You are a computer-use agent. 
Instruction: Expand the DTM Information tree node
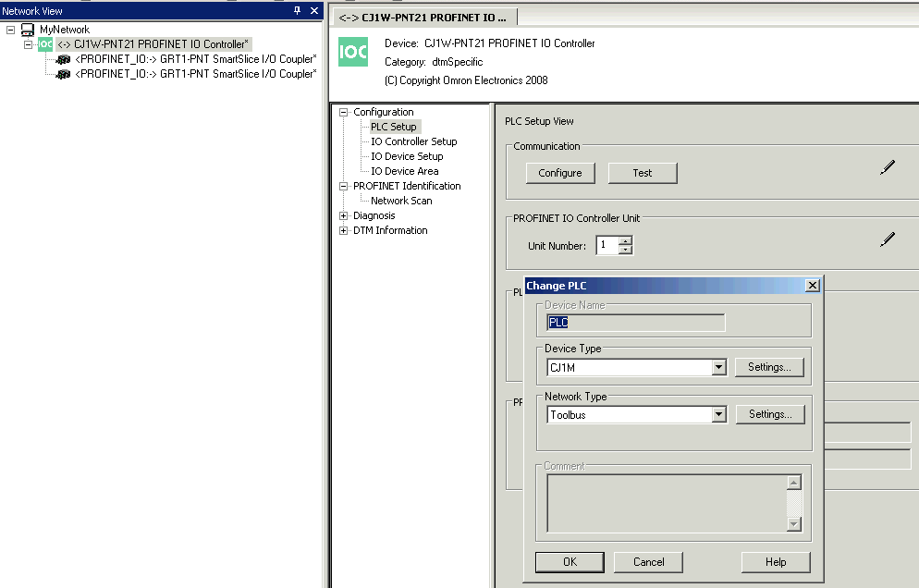coord(343,230)
